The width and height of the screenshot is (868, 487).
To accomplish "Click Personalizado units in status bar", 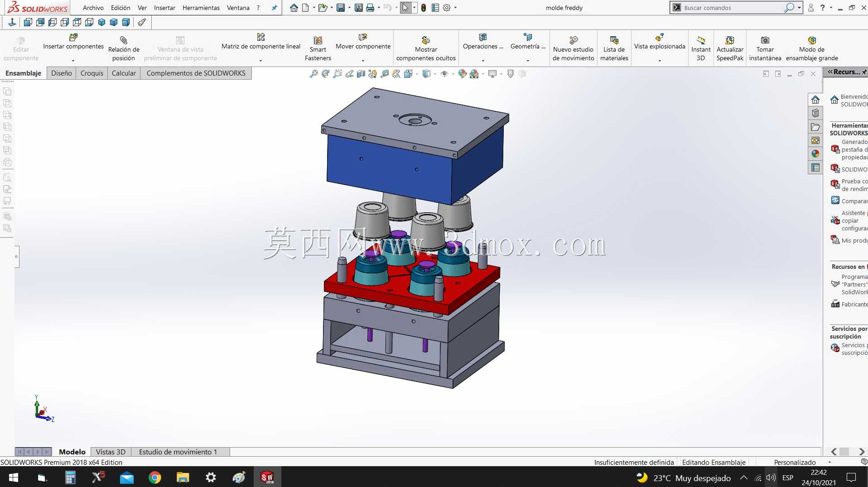I will click(x=795, y=462).
